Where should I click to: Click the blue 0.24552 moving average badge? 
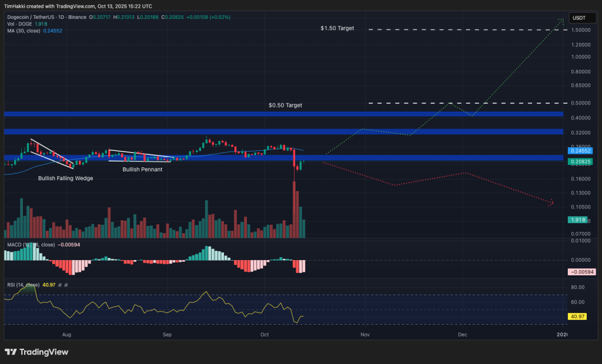pyautogui.click(x=579, y=151)
